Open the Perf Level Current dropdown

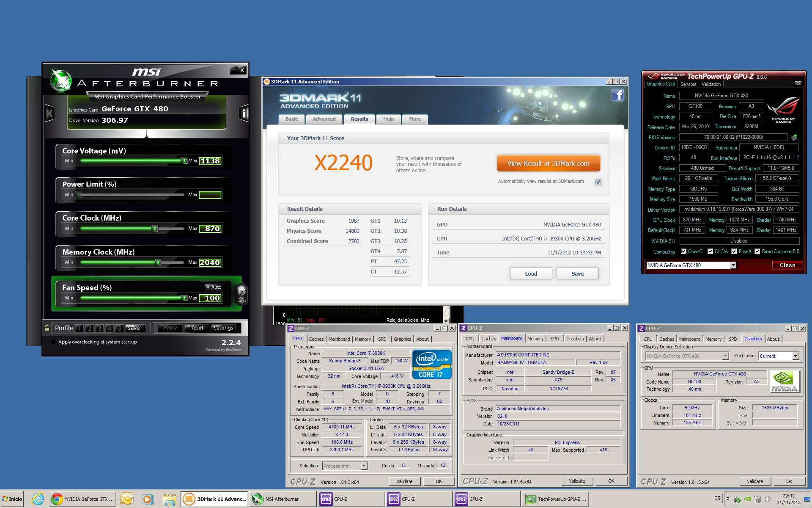(x=796, y=356)
